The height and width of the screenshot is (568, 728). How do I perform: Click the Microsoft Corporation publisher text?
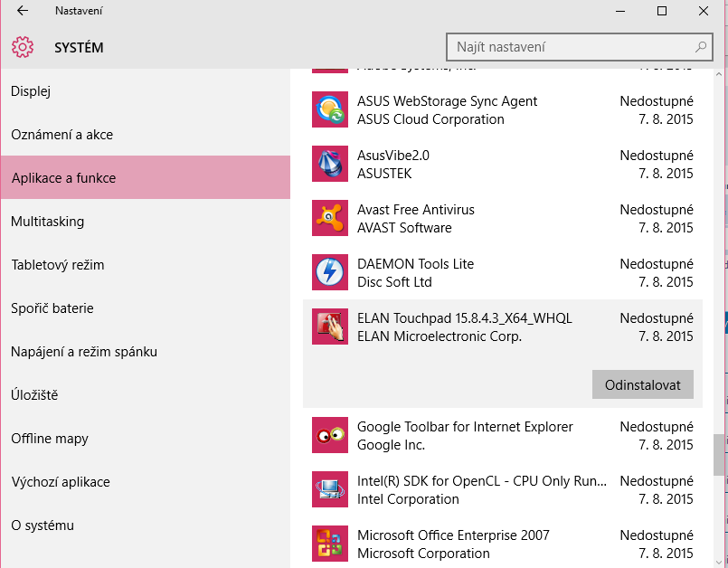tap(423, 554)
